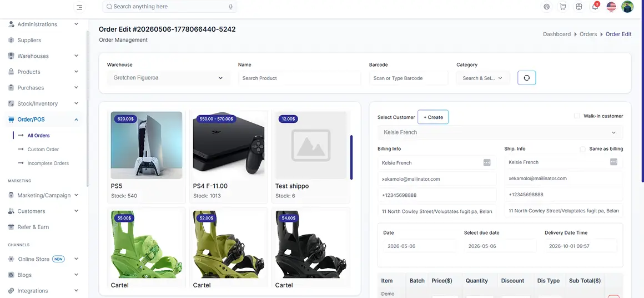Open the Delivery Date Time field
Viewport: 644px width, 298px height.
581,246
